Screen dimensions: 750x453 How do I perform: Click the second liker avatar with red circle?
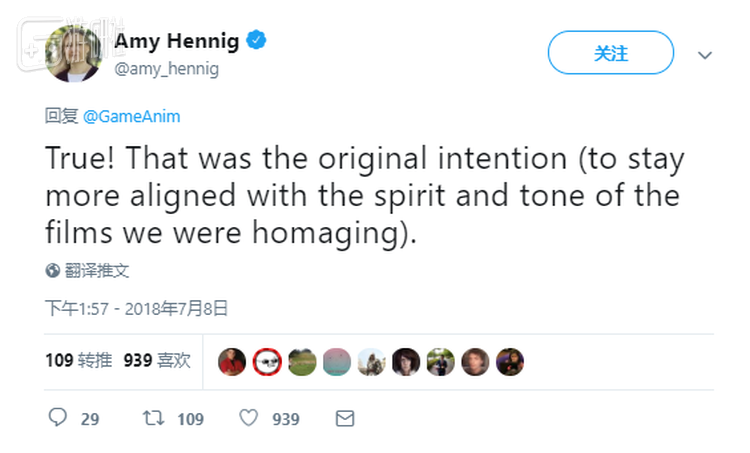click(267, 361)
